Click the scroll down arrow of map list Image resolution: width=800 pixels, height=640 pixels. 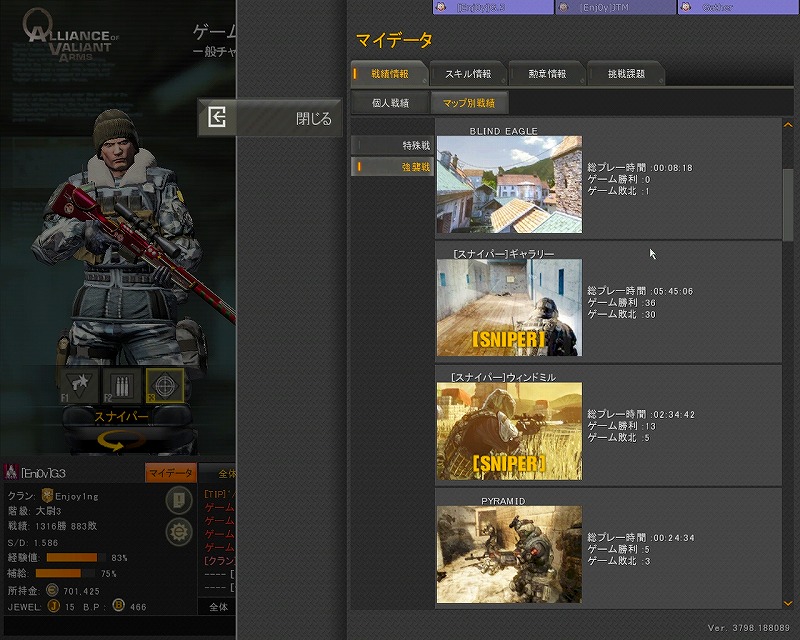pos(788,602)
